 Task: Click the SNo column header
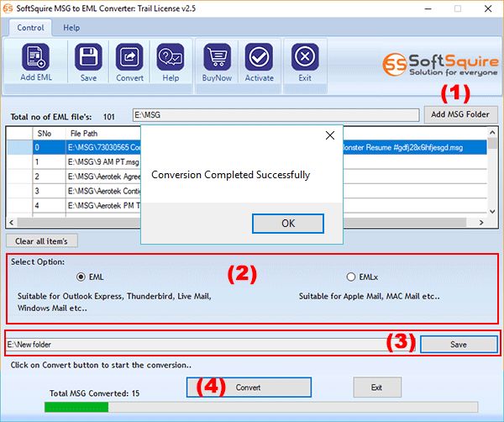pos(49,134)
